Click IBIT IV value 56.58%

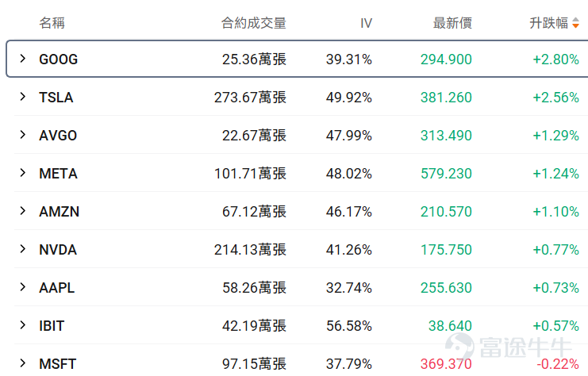[348, 326]
